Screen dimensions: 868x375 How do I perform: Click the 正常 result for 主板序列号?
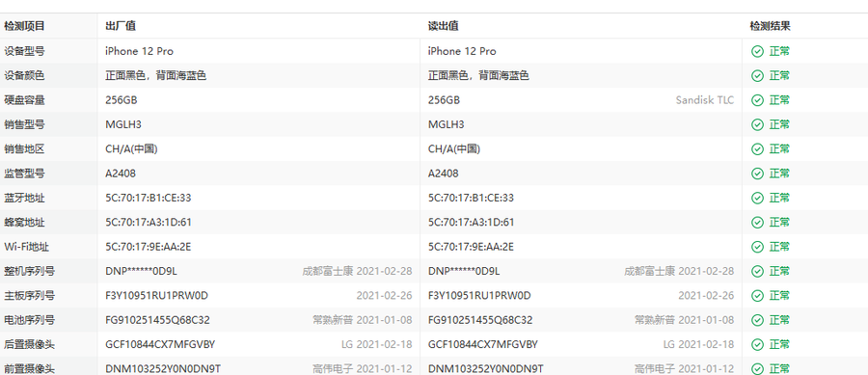point(779,296)
